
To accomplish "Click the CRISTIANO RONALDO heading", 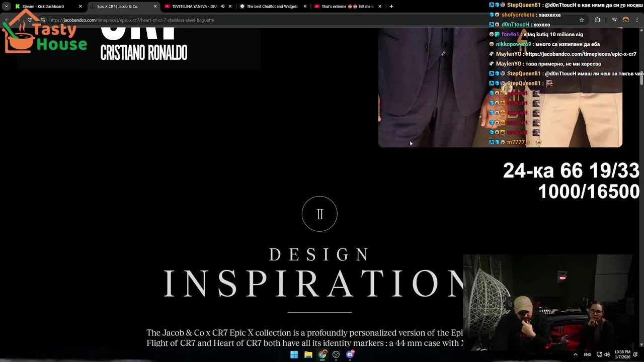I will click(144, 53).
